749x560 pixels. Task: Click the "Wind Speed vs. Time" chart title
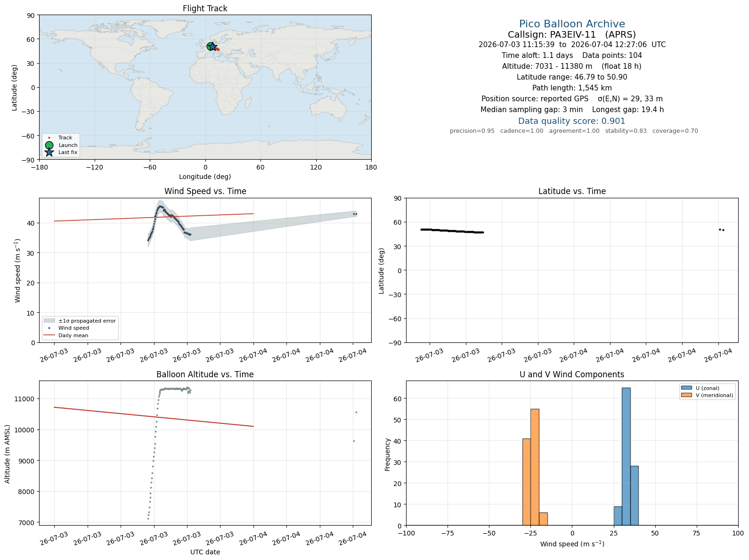[x=205, y=191]
